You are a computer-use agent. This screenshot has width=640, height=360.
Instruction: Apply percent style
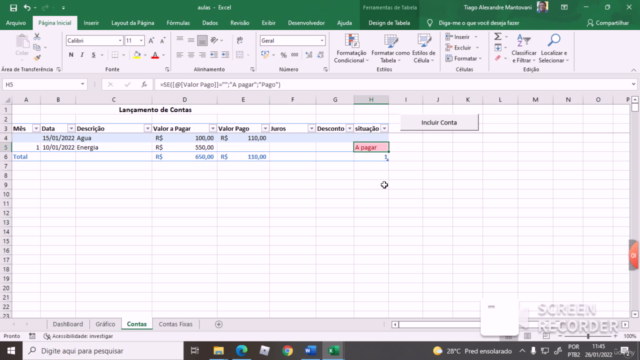tap(284, 55)
